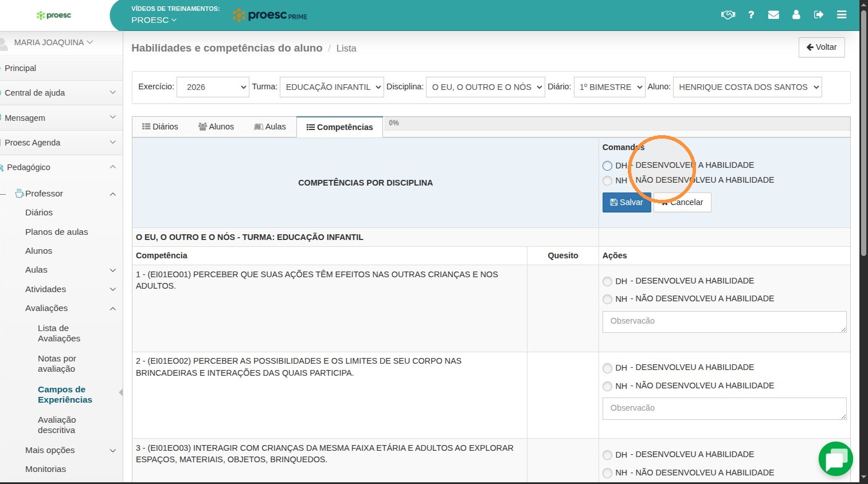Click the 'Lista' breadcrumb text
This screenshot has width=868, height=484.
[346, 49]
